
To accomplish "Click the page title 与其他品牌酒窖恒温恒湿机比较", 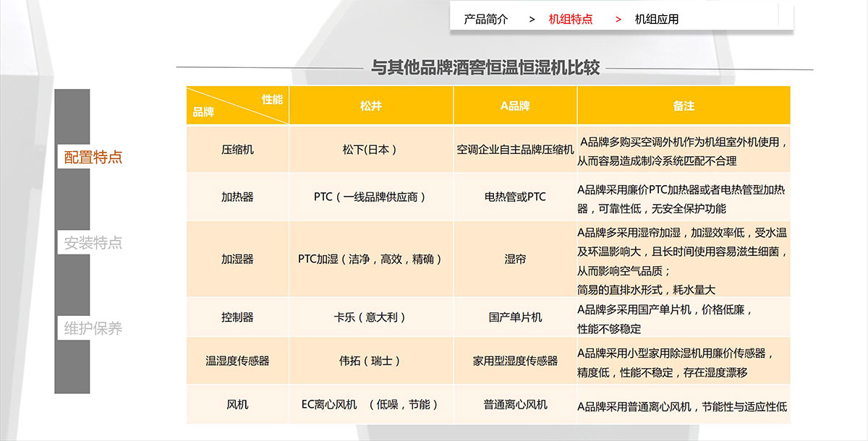I will [x=485, y=68].
